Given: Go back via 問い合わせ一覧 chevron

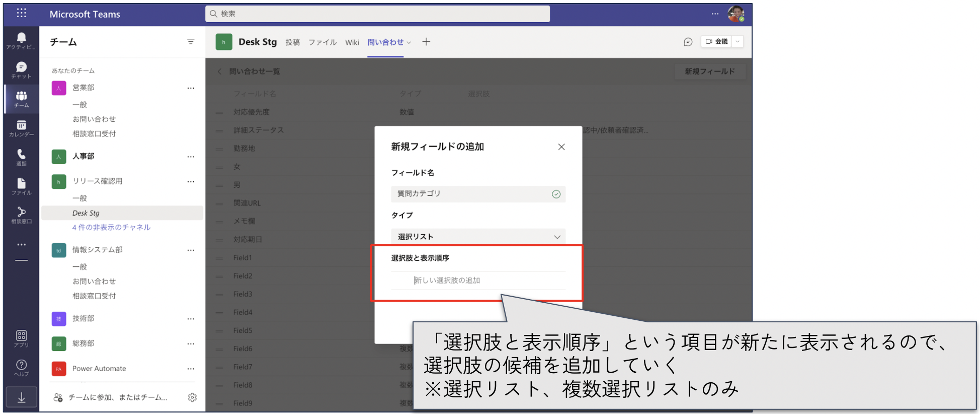Looking at the screenshot, I should 219,72.
